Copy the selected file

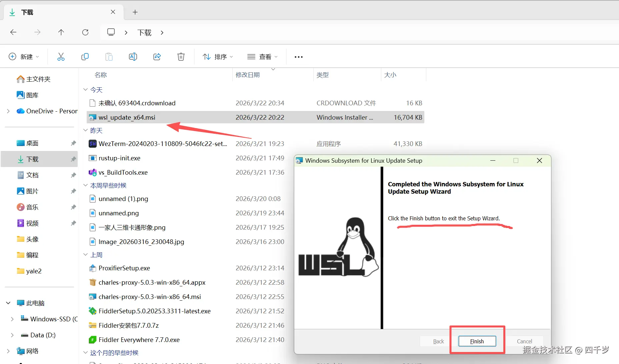(85, 57)
